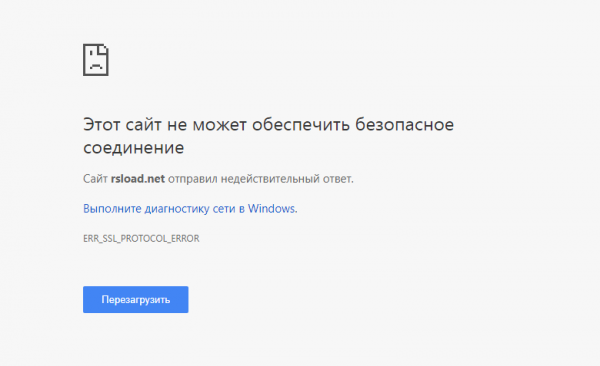Image resolution: width=600 pixels, height=366 pixels.
Task: Open the Выполните диагностику сети в Windows link
Action: click(x=190, y=209)
